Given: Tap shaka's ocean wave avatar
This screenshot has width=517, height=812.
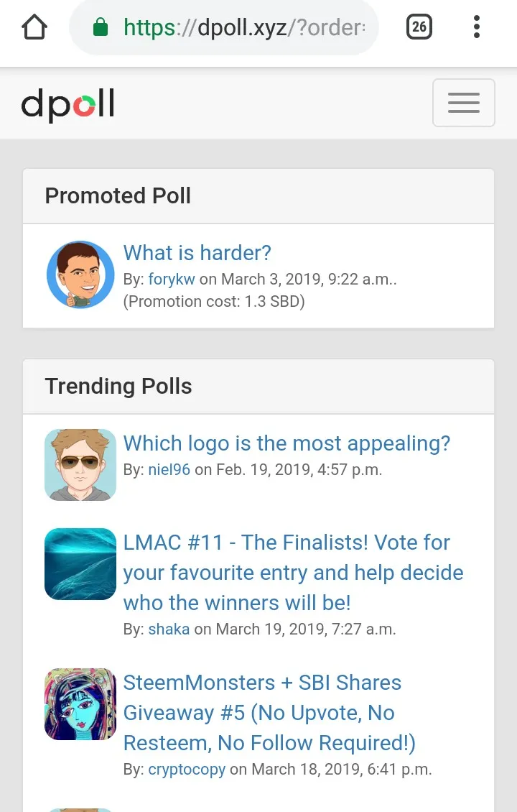Looking at the screenshot, I should click(80, 564).
